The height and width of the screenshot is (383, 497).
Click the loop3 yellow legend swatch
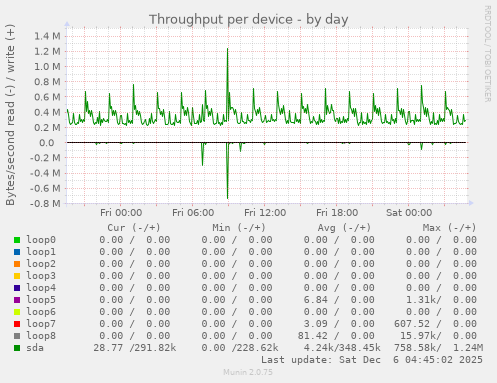(17, 276)
